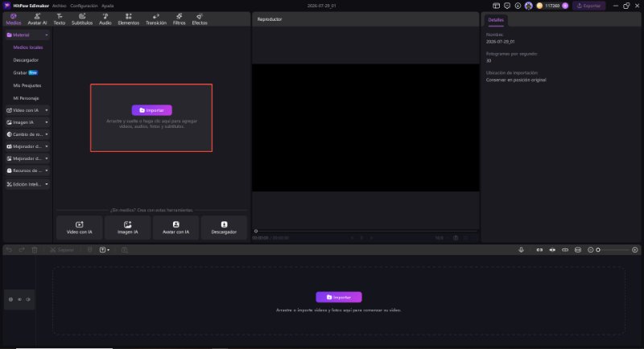
Task: Open the Avatar AI tab
Action: (x=37, y=18)
